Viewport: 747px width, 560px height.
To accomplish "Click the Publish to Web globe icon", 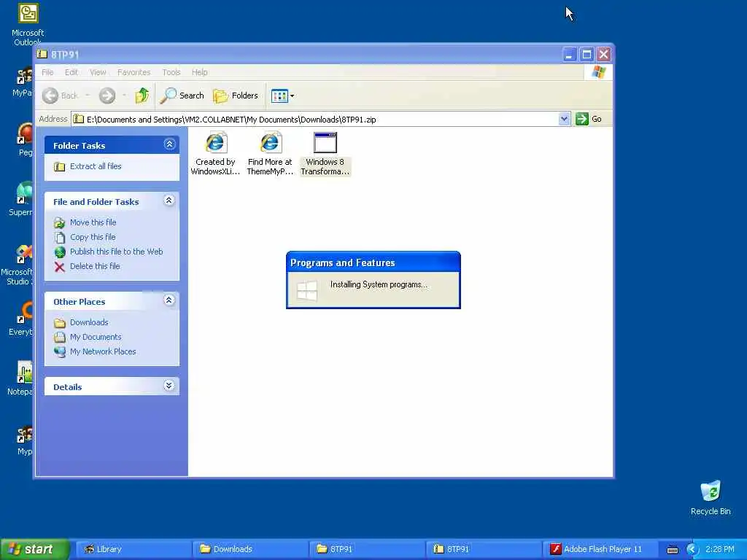I will [x=60, y=252].
